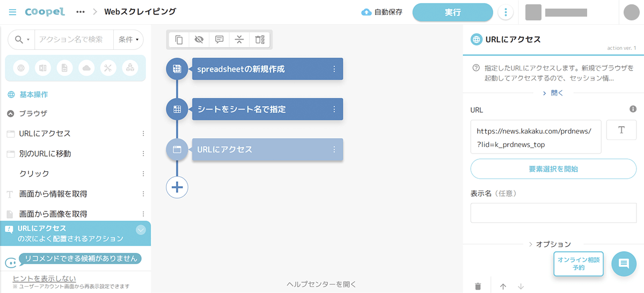Viewport: 644px width, 293px height.
Task: Click the plus button to add action
Action: click(x=177, y=187)
